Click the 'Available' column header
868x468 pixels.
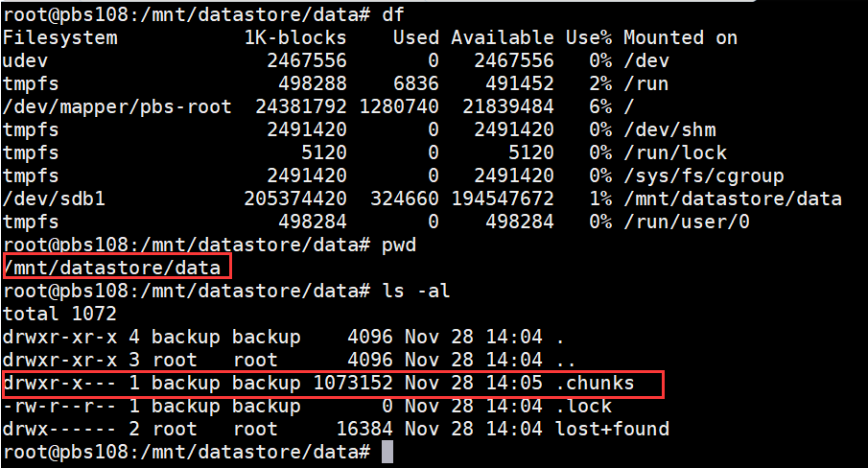(502, 37)
